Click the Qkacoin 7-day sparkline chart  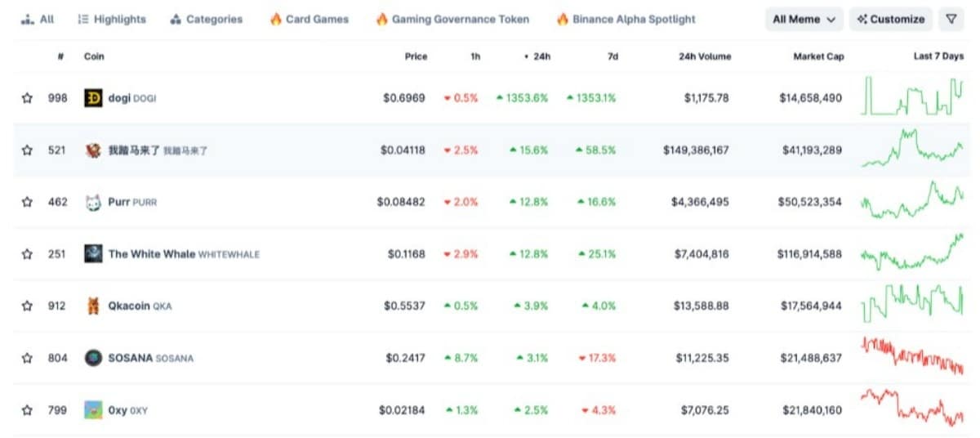click(x=912, y=306)
